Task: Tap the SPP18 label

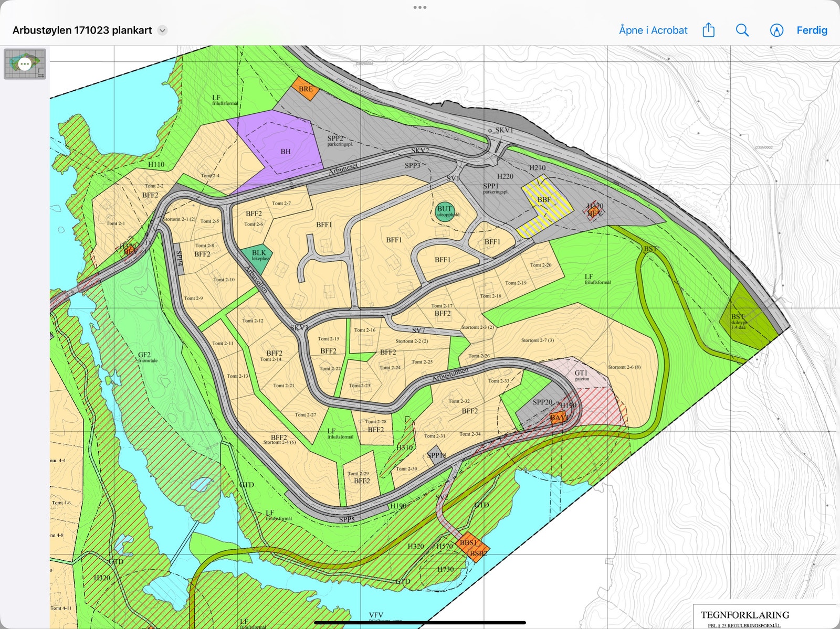Action: [x=437, y=455]
